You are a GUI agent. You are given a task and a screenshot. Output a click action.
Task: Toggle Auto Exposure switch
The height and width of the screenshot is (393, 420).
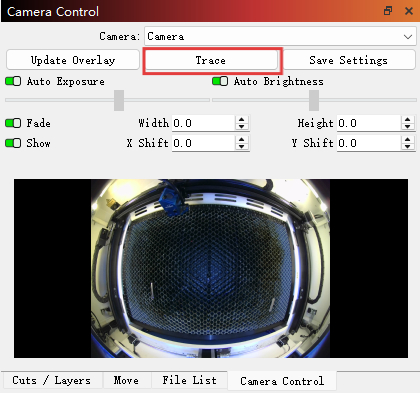[x=13, y=81]
